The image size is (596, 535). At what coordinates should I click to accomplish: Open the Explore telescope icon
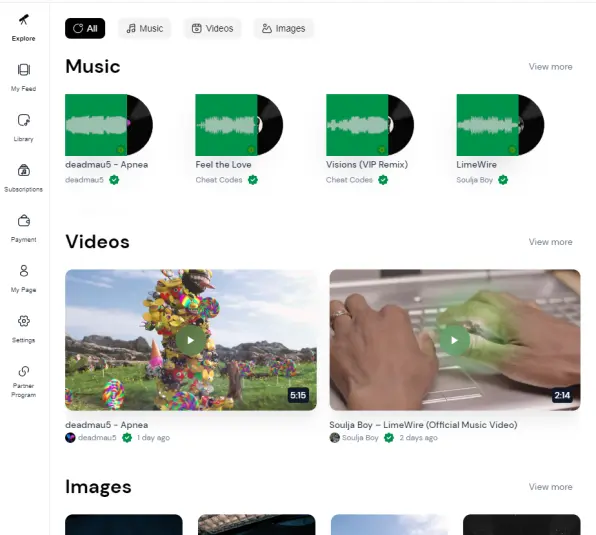(x=24, y=19)
